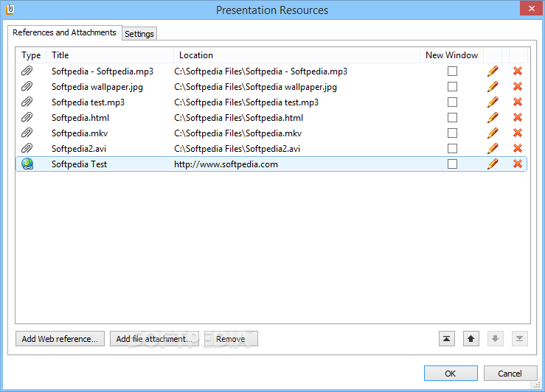Image resolution: width=545 pixels, height=392 pixels.
Task: Edit the Softpedia.html attachment with pencil icon
Action: [493, 118]
